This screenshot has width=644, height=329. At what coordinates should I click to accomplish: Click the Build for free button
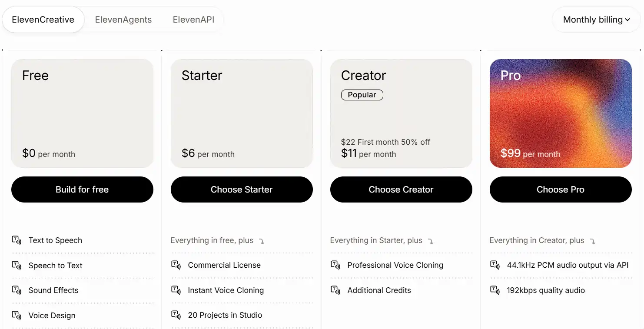[x=82, y=189]
